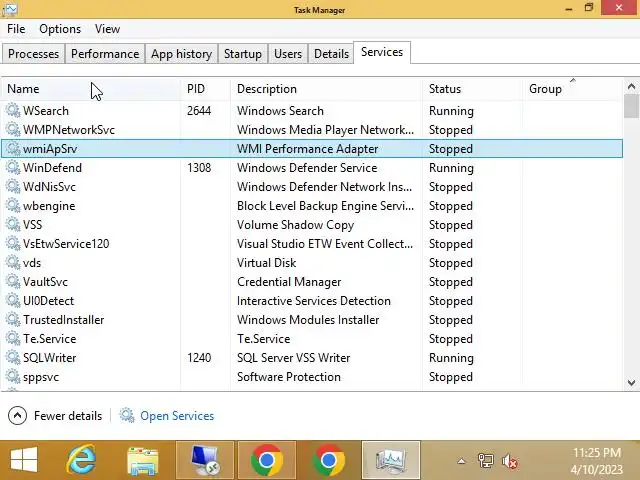Screen dimensions: 640x480
Task: Open File Explorer from the taskbar
Action: coord(142,460)
